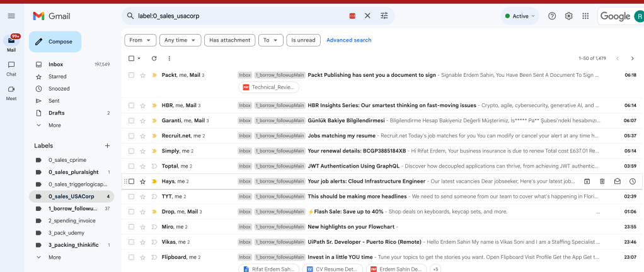Screen dimensions: 644x272
Task: Open the Google apps grid
Action: click(x=585, y=16)
